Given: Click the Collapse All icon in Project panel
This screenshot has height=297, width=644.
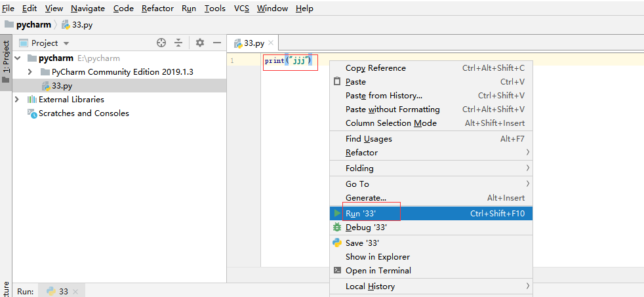Looking at the screenshot, I should click(x=178, y=43).
